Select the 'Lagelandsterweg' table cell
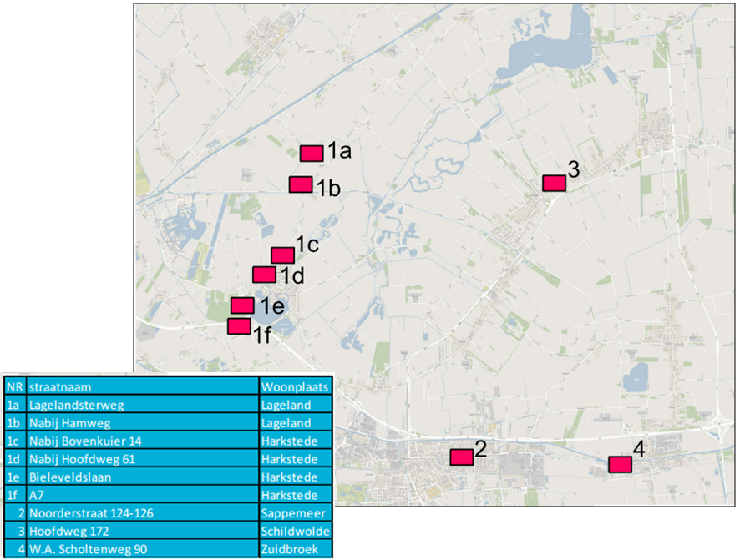This screenshot has width=740, height=560. (143, 405)
